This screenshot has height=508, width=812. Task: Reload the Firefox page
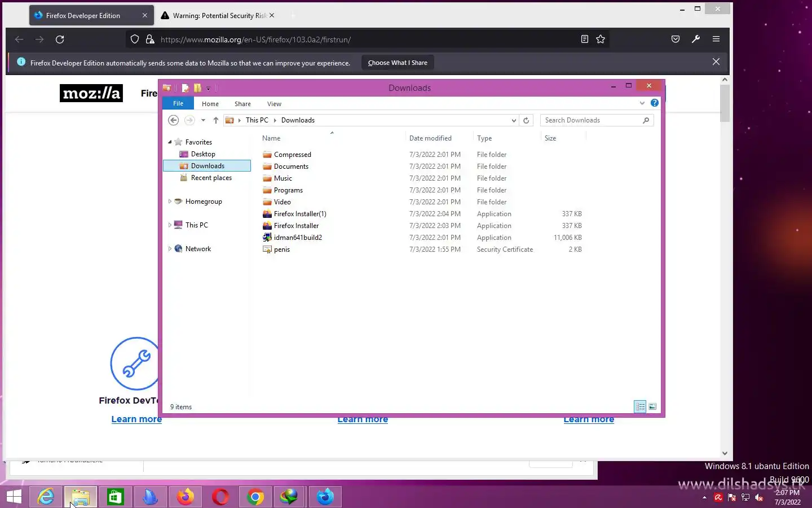point(60,39)
